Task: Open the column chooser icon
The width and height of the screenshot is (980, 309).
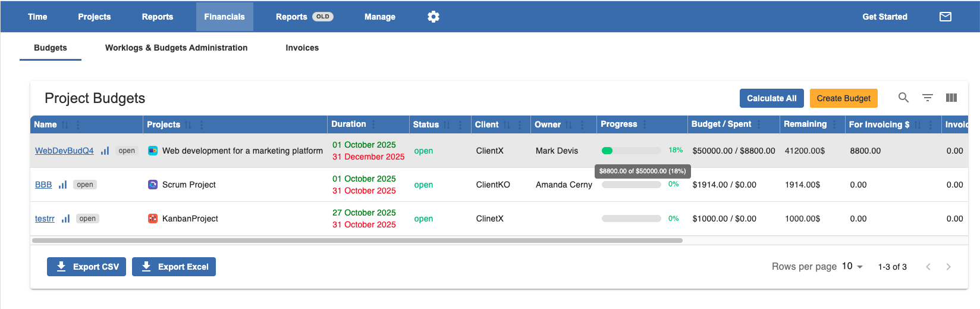Action: click(x=951, y=98)
